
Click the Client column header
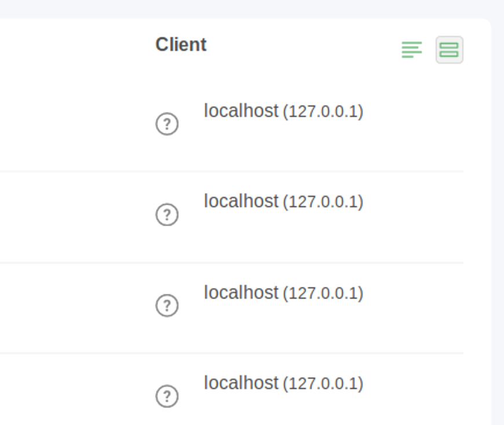pos(181,45)
